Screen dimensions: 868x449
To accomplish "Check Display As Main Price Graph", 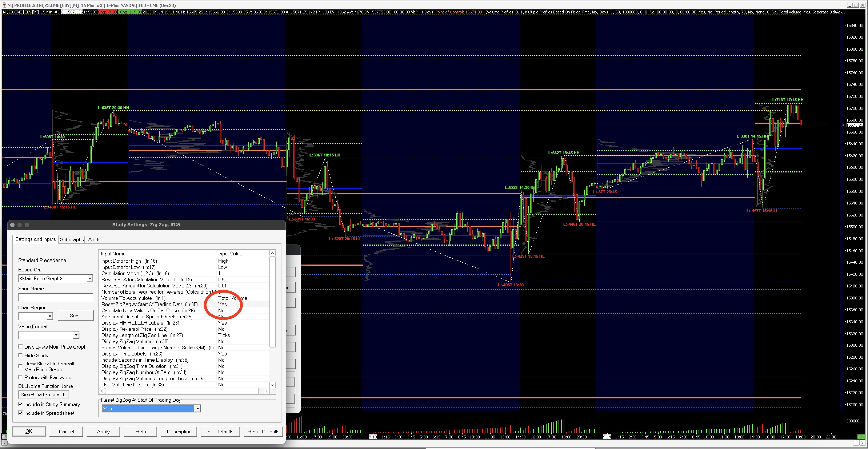I will click(21, 347).
